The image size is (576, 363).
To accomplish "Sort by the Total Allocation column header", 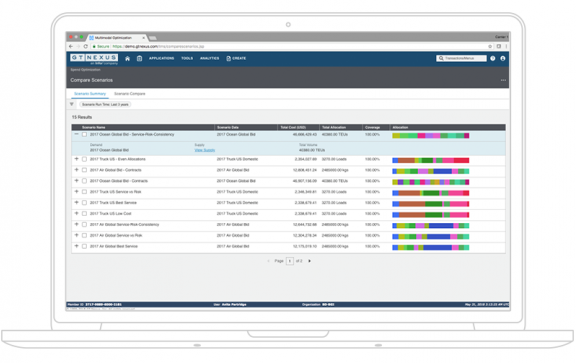I will 334,127.
